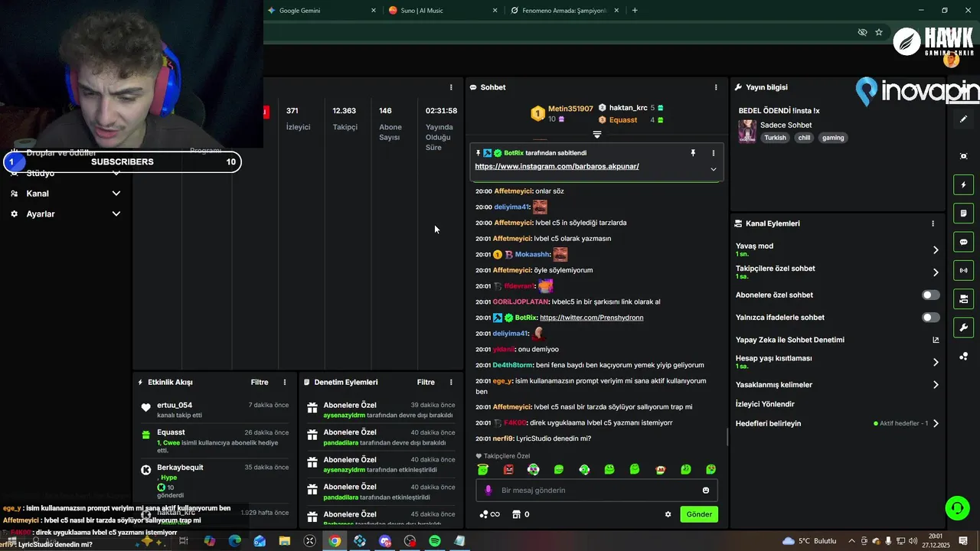Click Berkaybequit Hype activity entry
This screenshot has height=551, width=980.
click(214, 481)
